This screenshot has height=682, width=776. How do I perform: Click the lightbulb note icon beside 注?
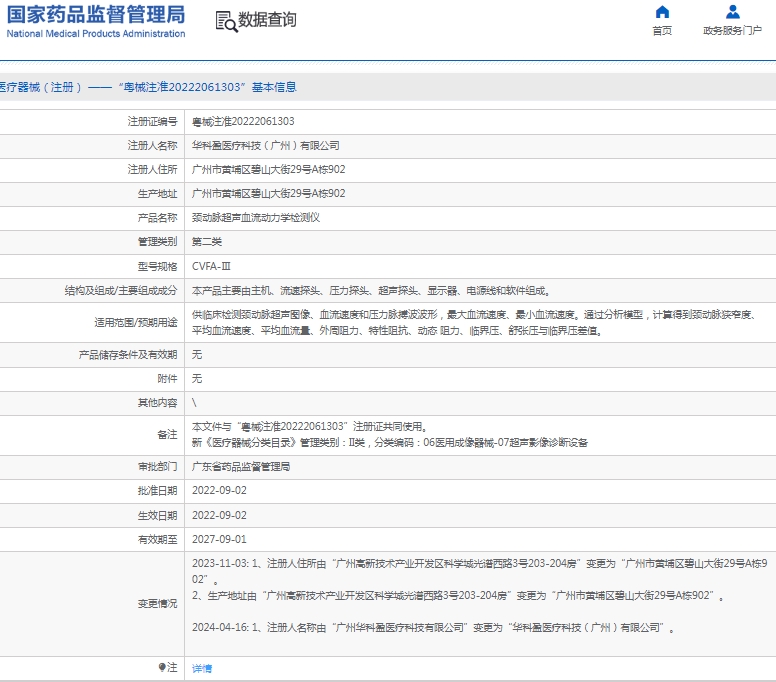click(162, 667)
